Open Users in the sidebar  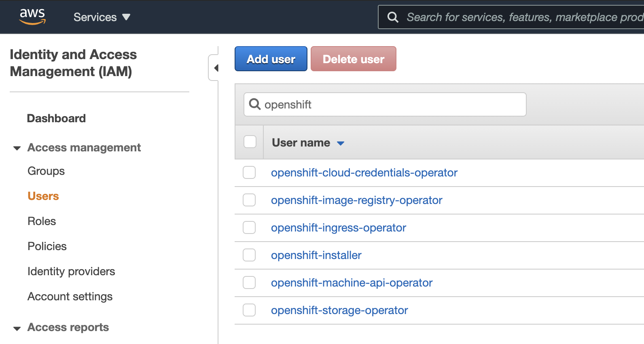tap(43, 196)
